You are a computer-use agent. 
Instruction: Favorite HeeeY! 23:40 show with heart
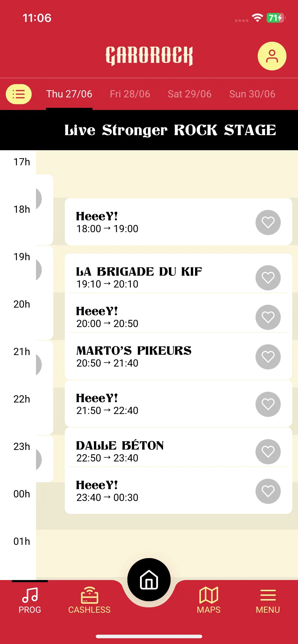pyautogui.click(x=268, y=491)
